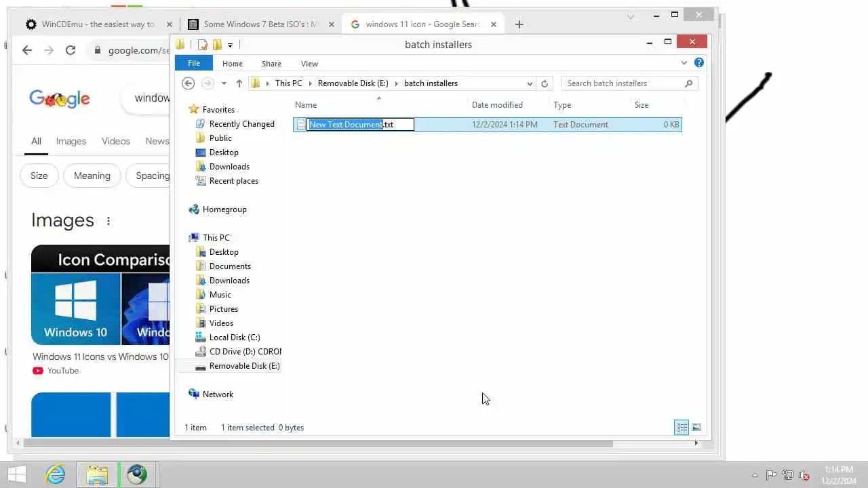Open a new browser tab plus button
The height and width of the screenshot is (488, 868).
[x=519, y=24]
